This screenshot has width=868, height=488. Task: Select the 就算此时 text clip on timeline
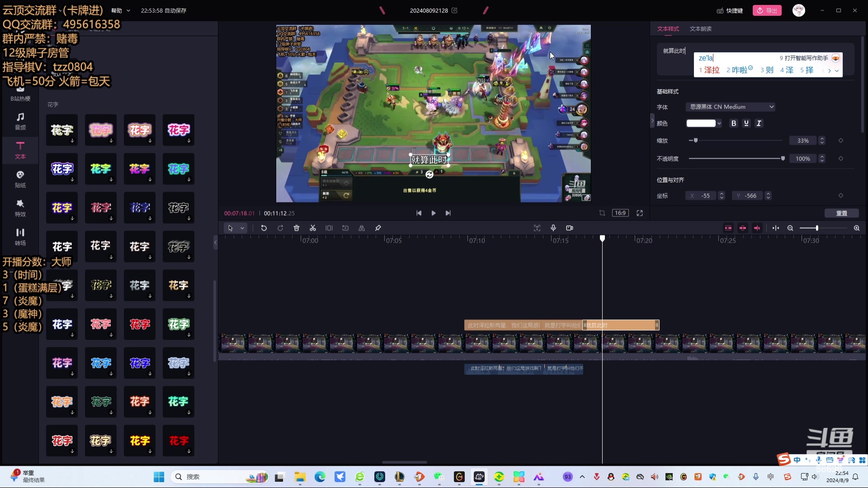click(621, 325)
